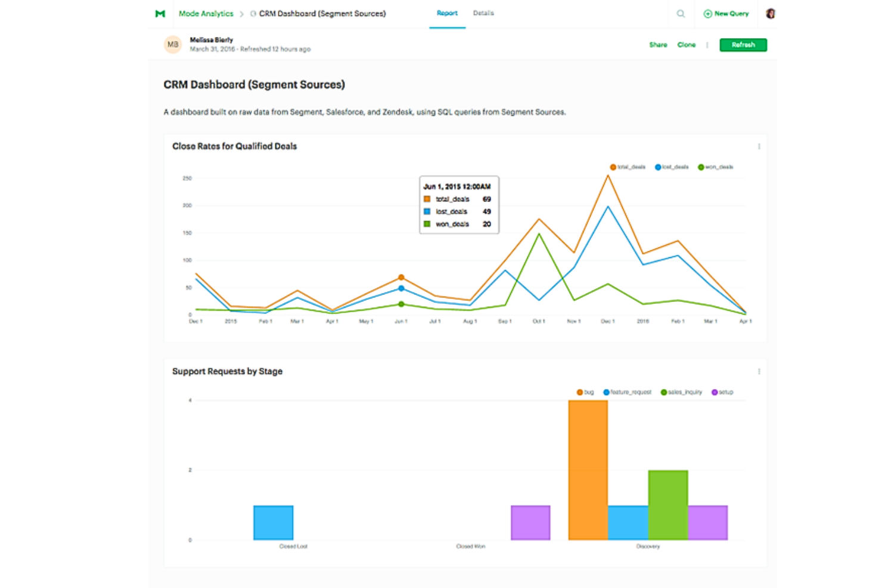Click the breadcrumb chevron after Mode Analytics
882x588 pixels.
pyautogui.click(x=241, y=13)
